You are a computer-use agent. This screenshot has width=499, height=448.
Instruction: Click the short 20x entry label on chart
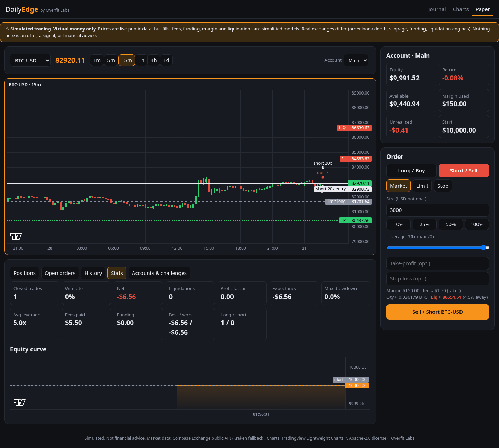[331, 189]
